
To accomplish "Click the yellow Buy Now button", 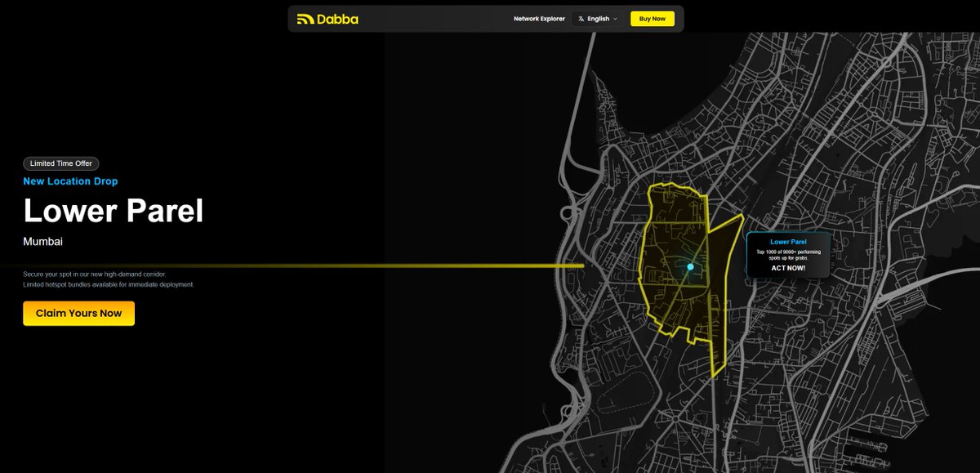I will [x=653, y=19].
